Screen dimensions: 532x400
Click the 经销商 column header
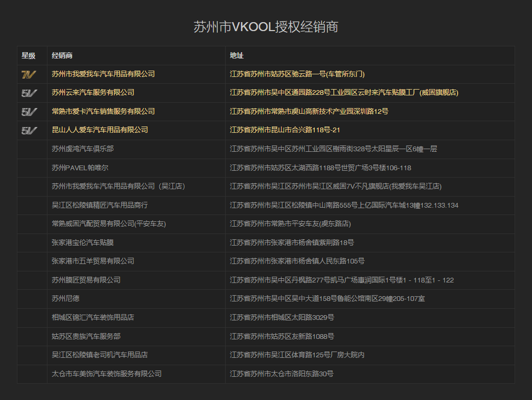pyautogui.click(x=62, y=55)
